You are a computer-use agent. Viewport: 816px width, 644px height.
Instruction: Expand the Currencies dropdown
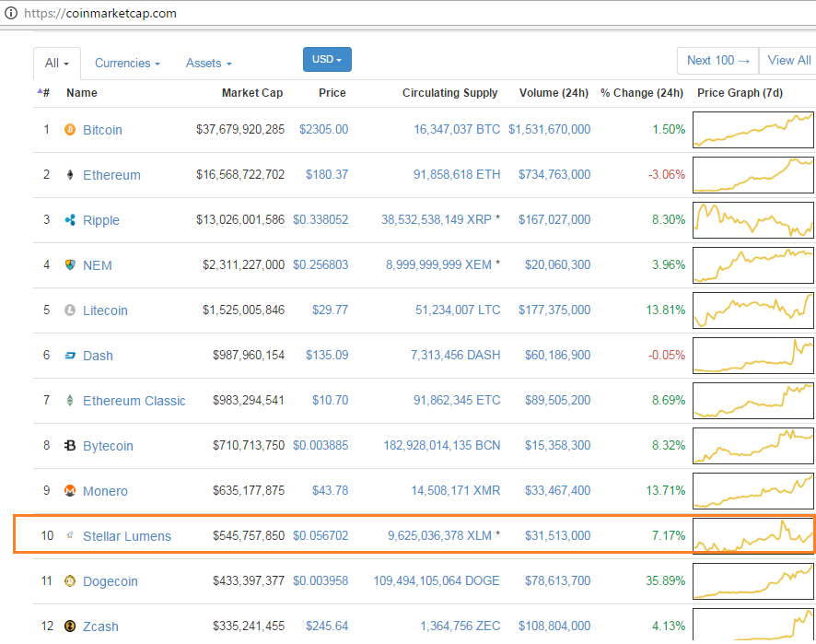[x=127, y=63]
